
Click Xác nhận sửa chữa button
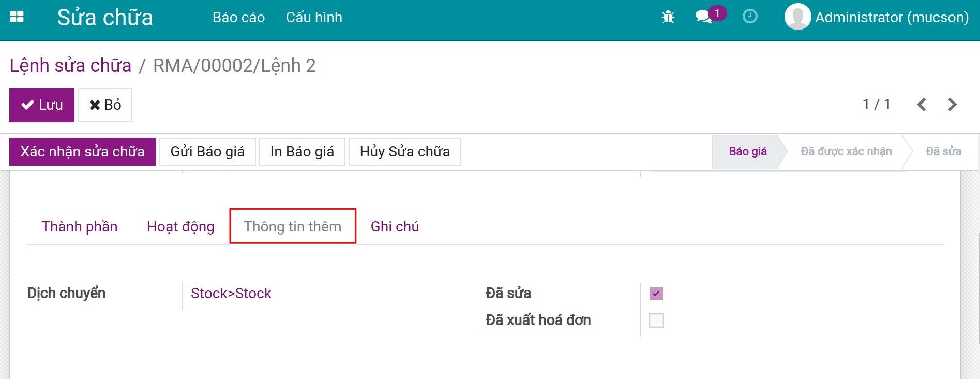coord(83,152)
